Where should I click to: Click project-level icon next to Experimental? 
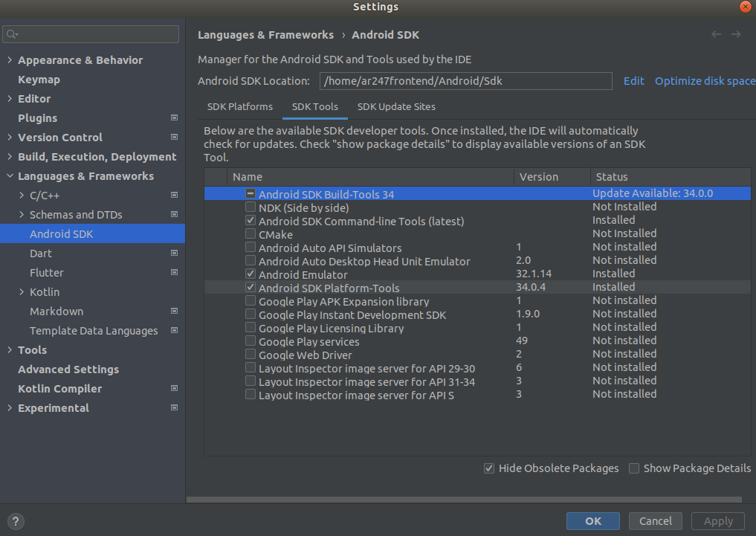(175, 407)
